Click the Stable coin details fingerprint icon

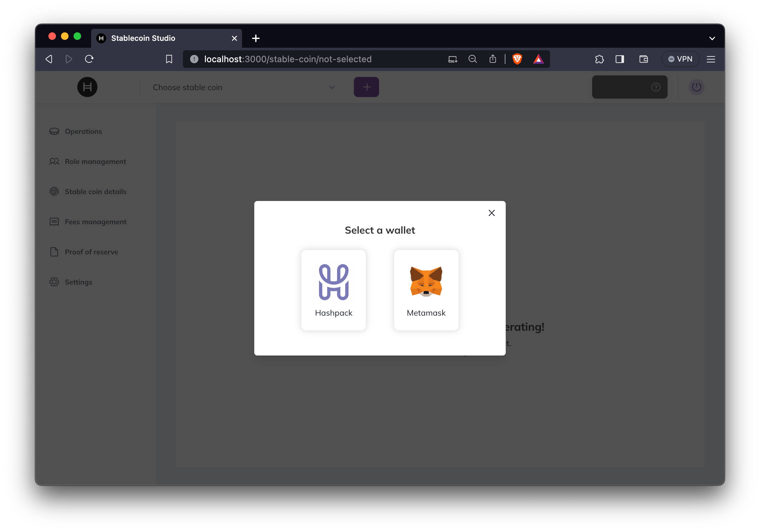[x=54, y=192]
